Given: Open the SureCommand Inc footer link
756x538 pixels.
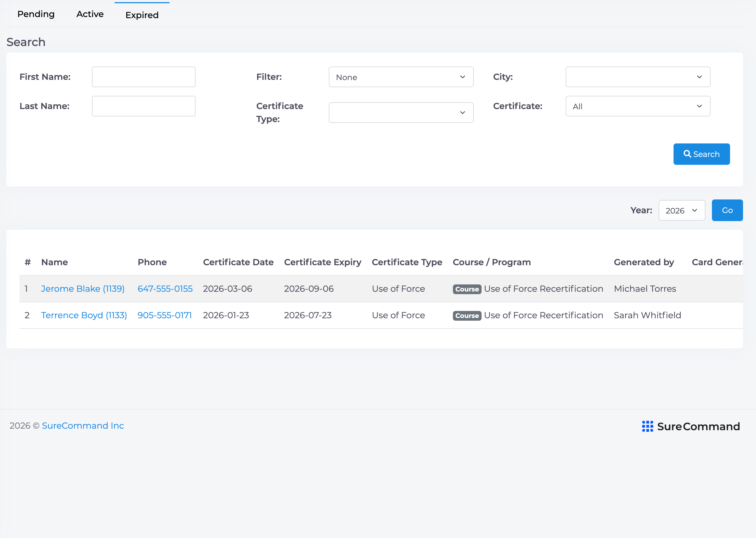Looking at the screenshot, I should coord(83,426).
